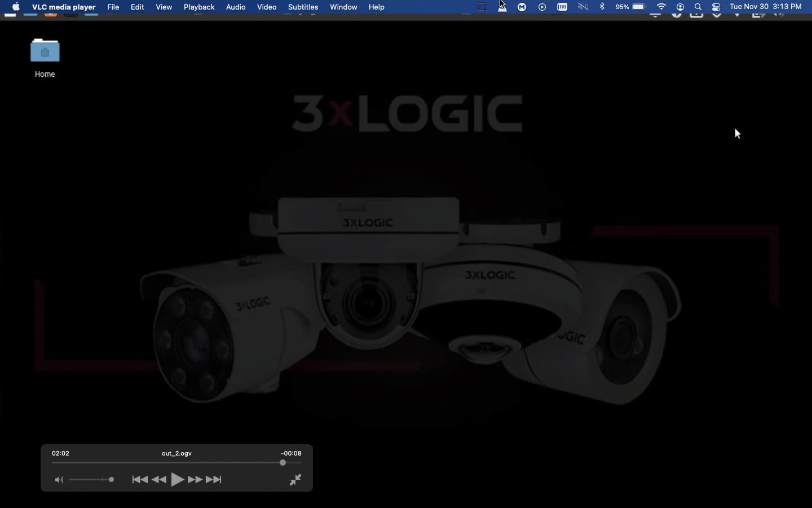Open the View menu
This screenshot has height=508, width=812.
(x=165, y=7)
